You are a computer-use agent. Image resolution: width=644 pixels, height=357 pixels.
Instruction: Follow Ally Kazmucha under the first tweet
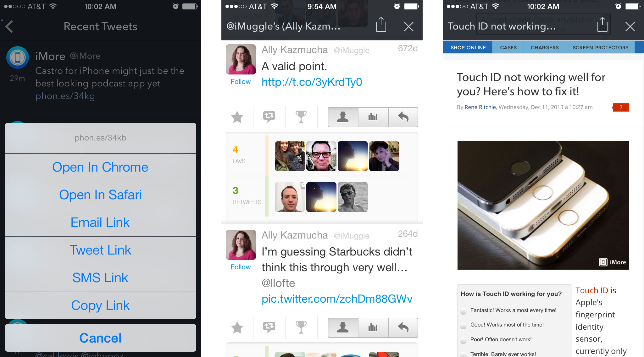click(x=241, y=82)
